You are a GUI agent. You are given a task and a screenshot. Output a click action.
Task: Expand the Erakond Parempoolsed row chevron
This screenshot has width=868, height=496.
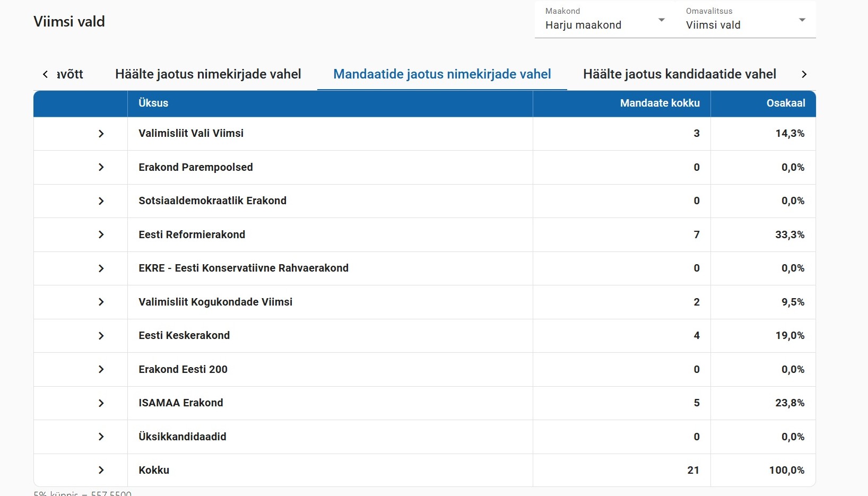(101, 167)
